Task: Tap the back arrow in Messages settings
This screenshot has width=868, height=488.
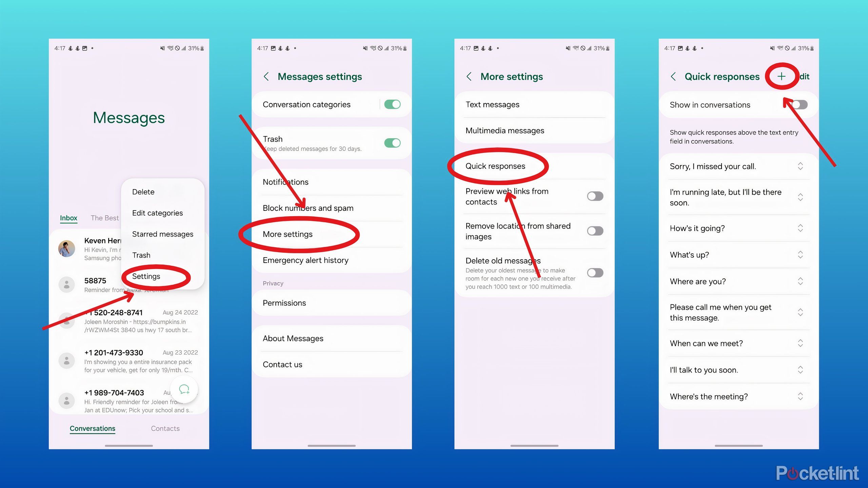Action: [x=267, y=76]
